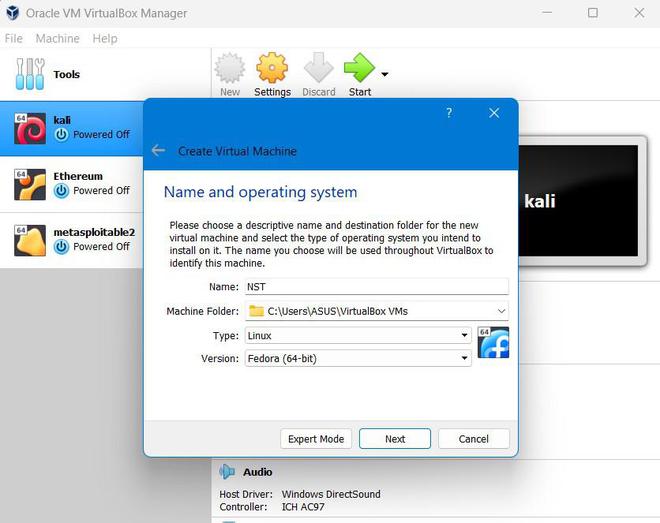This screenshot has height=523, width=660.
Task: Click the ICH AC97 controller text
Action: click(303, 507)
